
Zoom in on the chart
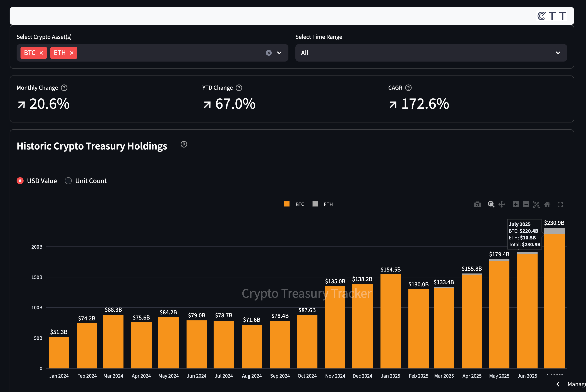tap(516, 205)
